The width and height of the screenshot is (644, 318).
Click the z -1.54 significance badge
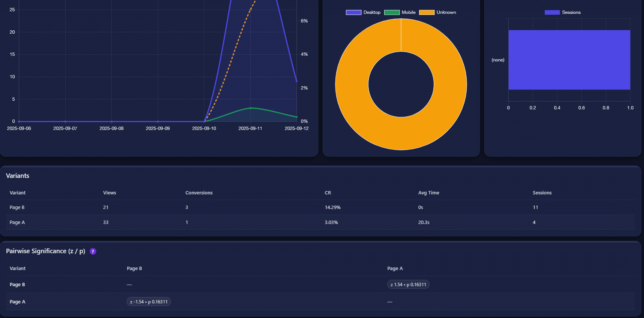click(148, 302)
